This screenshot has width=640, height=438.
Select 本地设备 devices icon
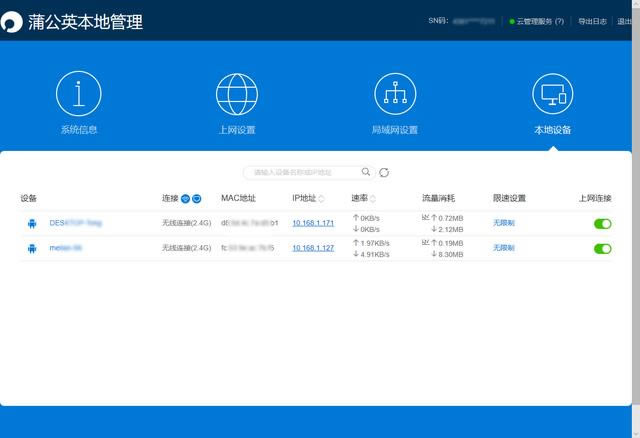point(552,95)
